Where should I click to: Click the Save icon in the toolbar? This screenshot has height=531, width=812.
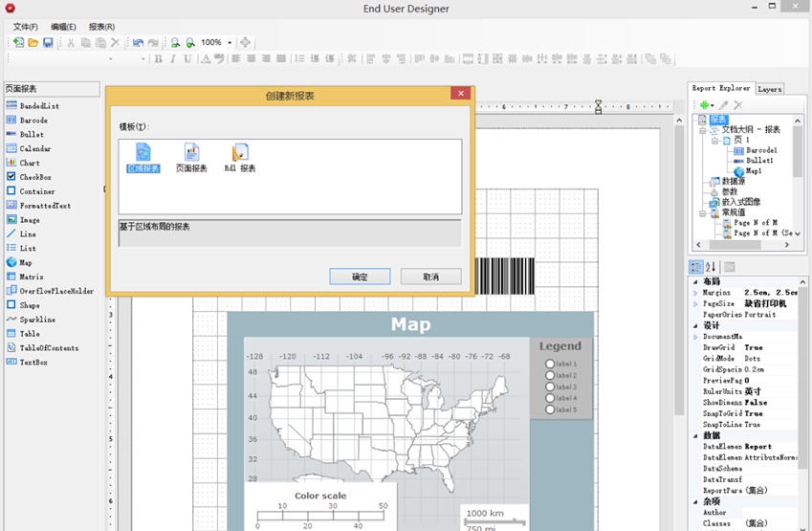pyautogui.click(x=48, y=43)
